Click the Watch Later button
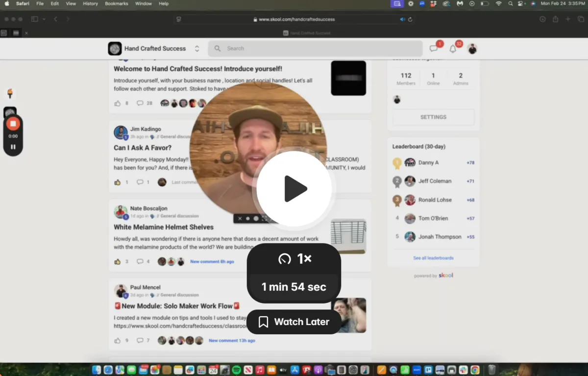The height and width of the screenshot is (376, 588). tap(294, 322)
